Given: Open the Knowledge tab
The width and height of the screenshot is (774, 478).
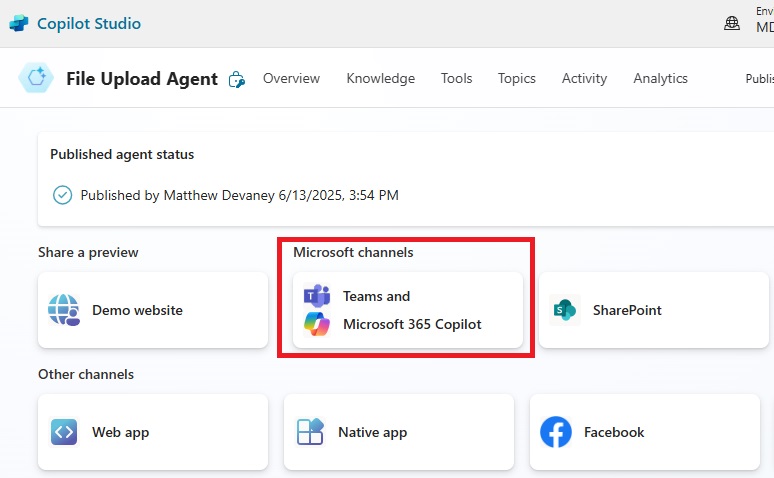Looking at the screenshot, I should tap(381, 78).
